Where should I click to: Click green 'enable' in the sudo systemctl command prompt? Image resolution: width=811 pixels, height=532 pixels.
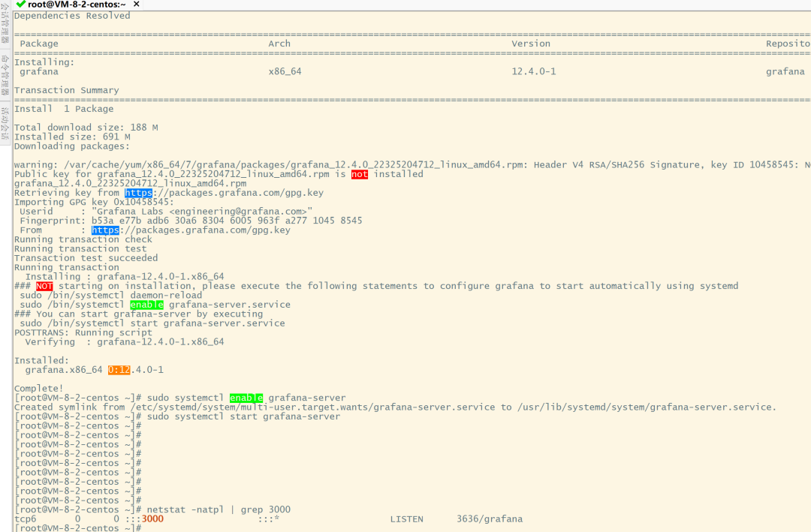246,398
